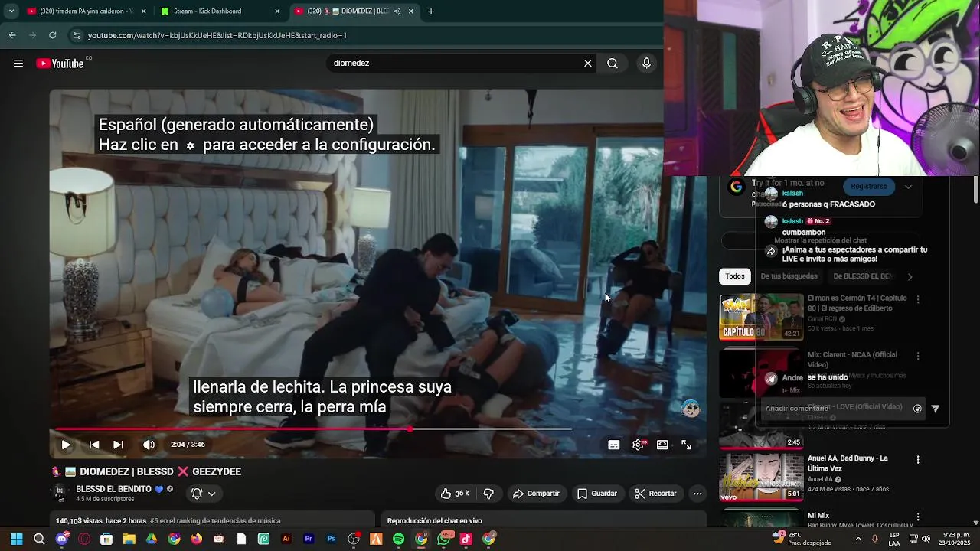Open WhatsApp from taskbar
Image resolution: width=980 pixels, height=551 pixels.
[444, 539]
